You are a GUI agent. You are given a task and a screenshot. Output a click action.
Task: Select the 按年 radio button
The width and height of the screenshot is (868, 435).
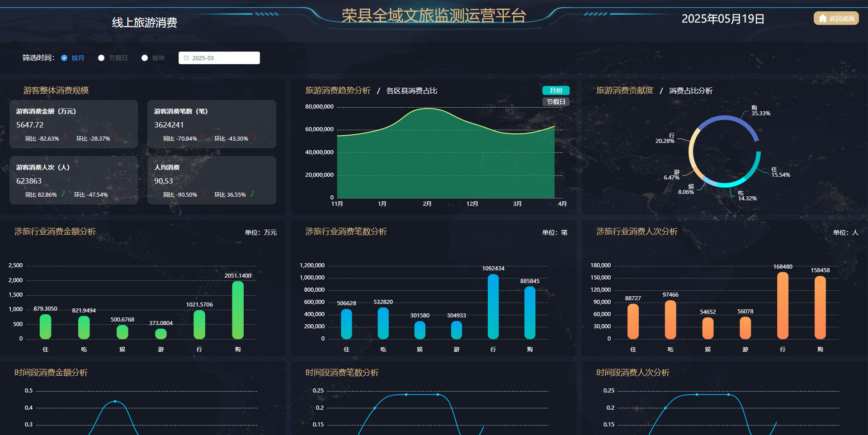(145, 58)
